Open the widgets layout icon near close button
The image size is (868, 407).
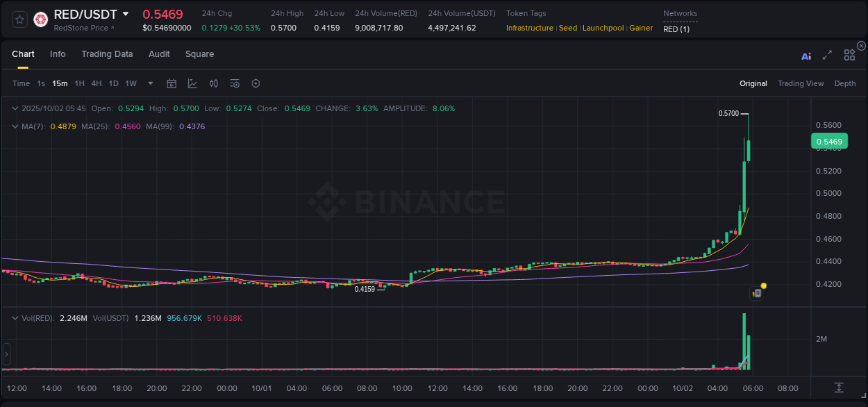coord(849,55)
